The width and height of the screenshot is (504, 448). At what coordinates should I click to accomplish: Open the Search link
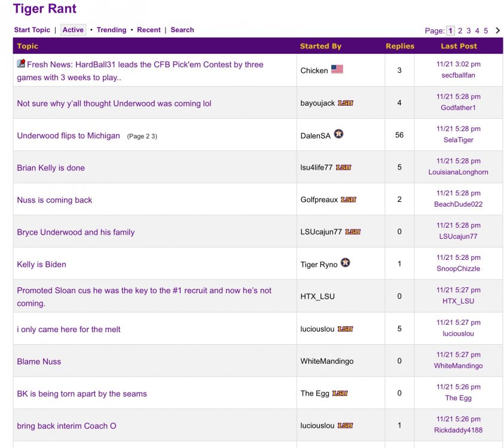[x=182, y=30]
